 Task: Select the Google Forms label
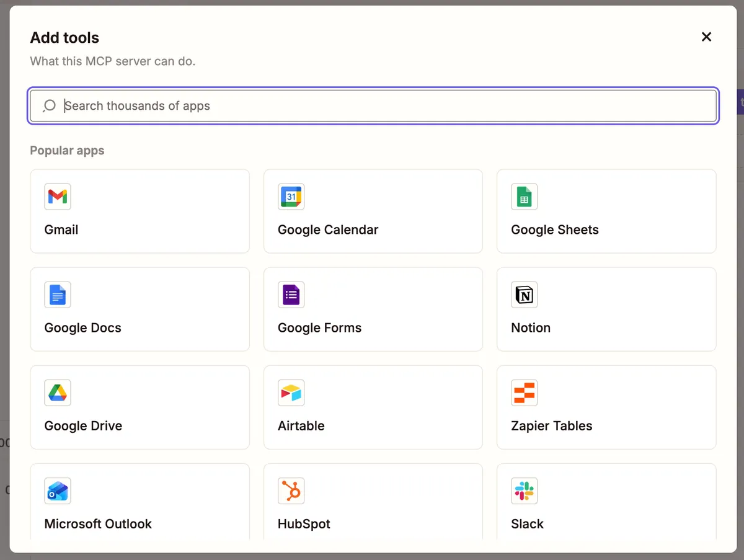point(320,327)
